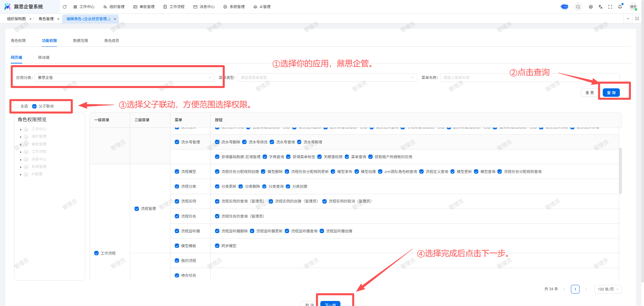644x306 pixels.
Task: Uncheck the 流水号管理 menu checkbox
Action: click(177, 142)
